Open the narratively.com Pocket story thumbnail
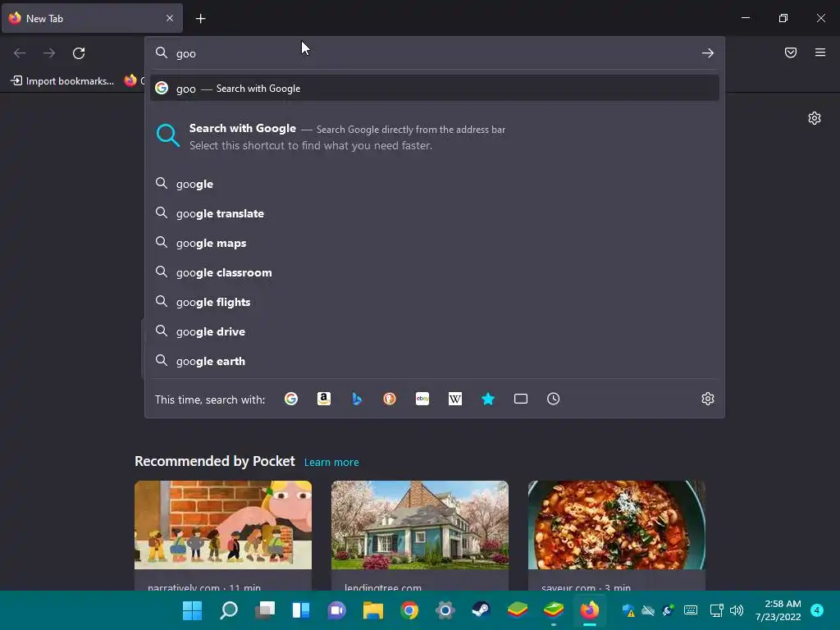The height and width of the screenshot is (630, 840). pos(223,524)
